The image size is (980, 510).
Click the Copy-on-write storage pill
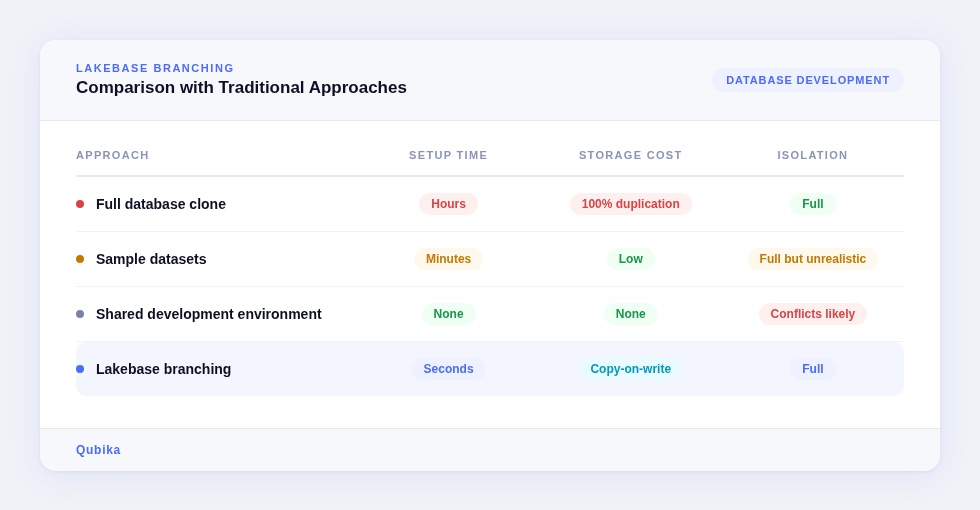630,369
